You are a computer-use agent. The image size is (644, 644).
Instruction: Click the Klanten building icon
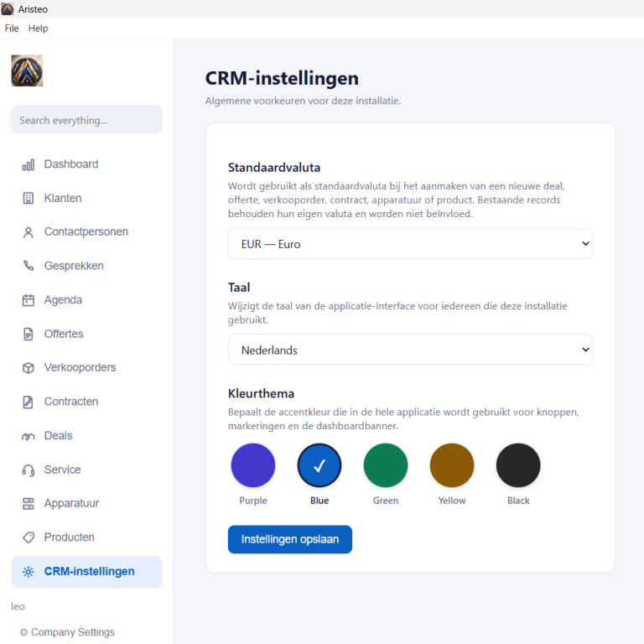pyautogui.click(x=28, y=199)
